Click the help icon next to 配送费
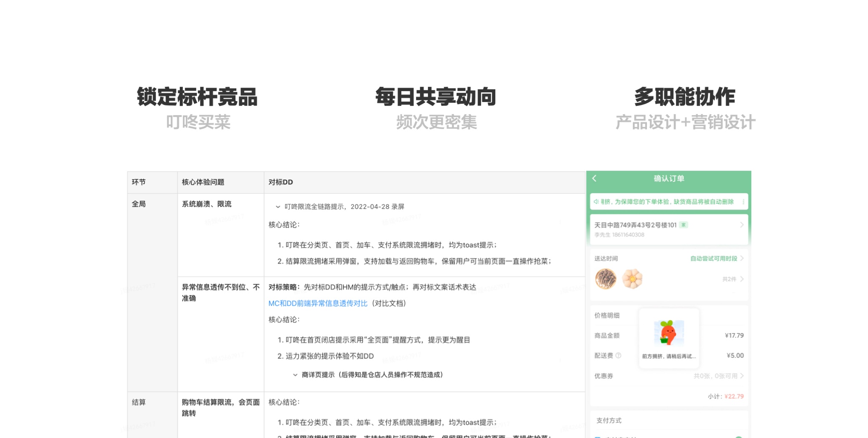The image size is (868, 438). [618, 355]
